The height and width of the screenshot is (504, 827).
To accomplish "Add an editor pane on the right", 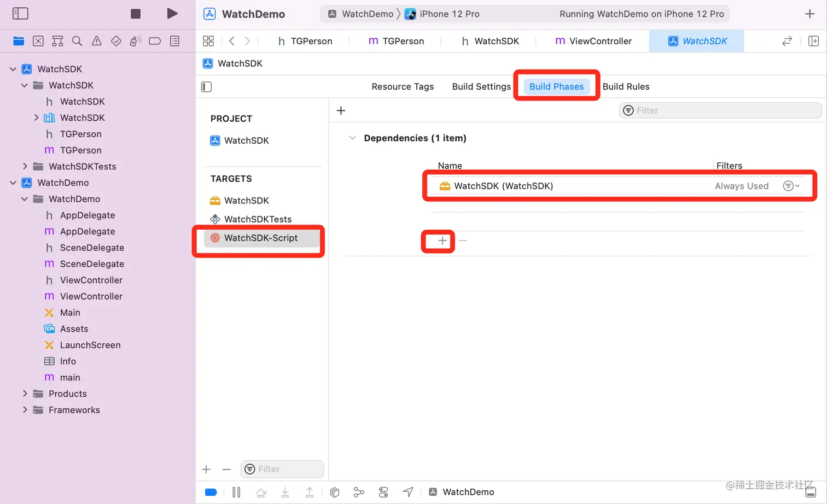I will (x=813, y=41).
